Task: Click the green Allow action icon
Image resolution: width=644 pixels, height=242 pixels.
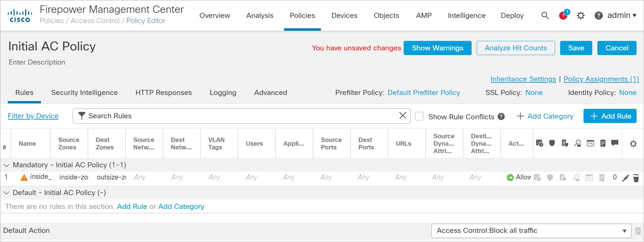Action: pos(510,177)
